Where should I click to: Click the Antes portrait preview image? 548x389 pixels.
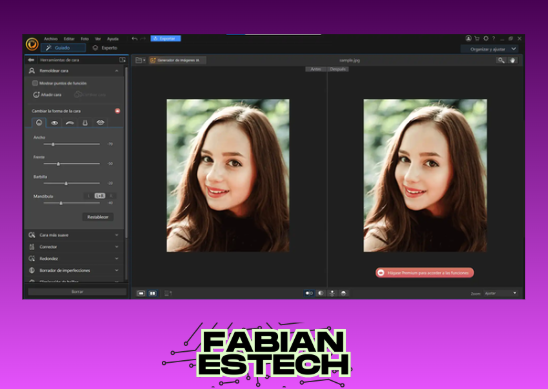pos(228,175)
